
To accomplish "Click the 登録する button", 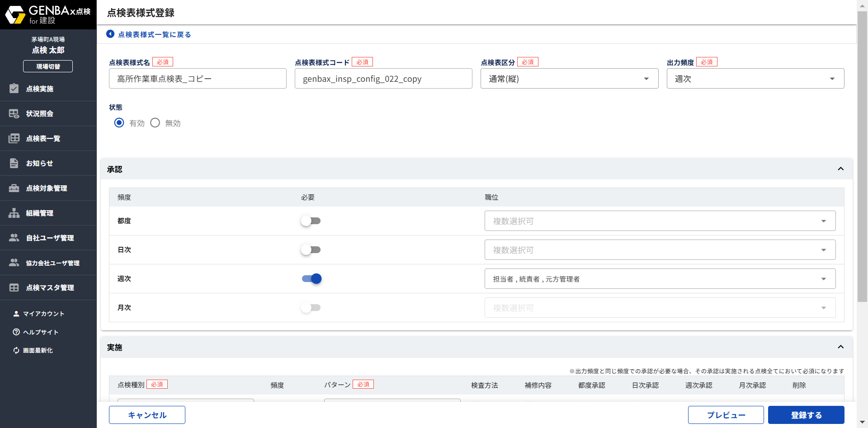I will [x=806, y=414].
